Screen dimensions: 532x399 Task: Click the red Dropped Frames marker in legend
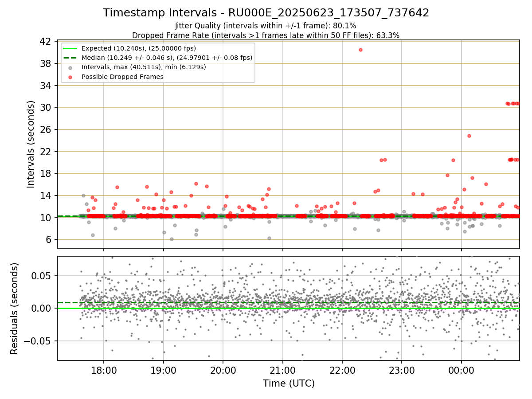(x=70, y=77)
